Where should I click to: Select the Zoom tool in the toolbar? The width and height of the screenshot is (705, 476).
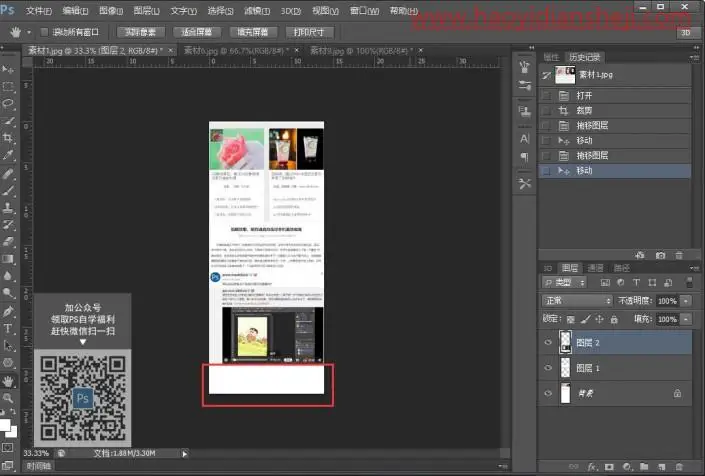coord(8,398)
